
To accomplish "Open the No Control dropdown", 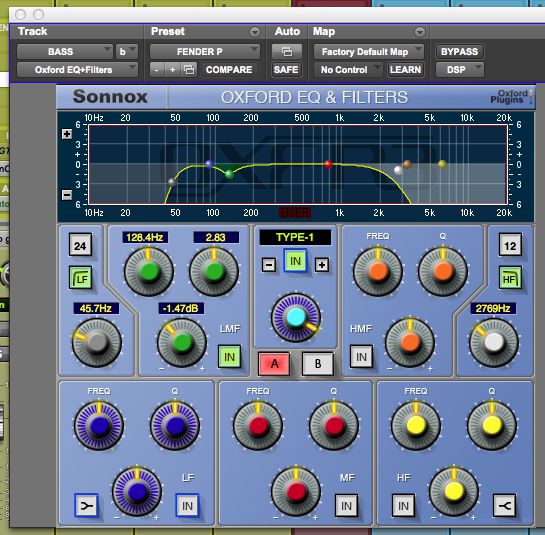I will (x=348, y=70).
